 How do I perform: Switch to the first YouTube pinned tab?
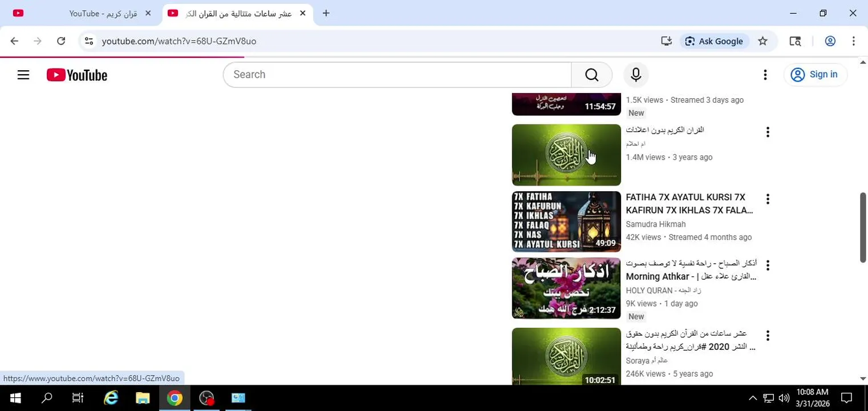coord(18,13)
